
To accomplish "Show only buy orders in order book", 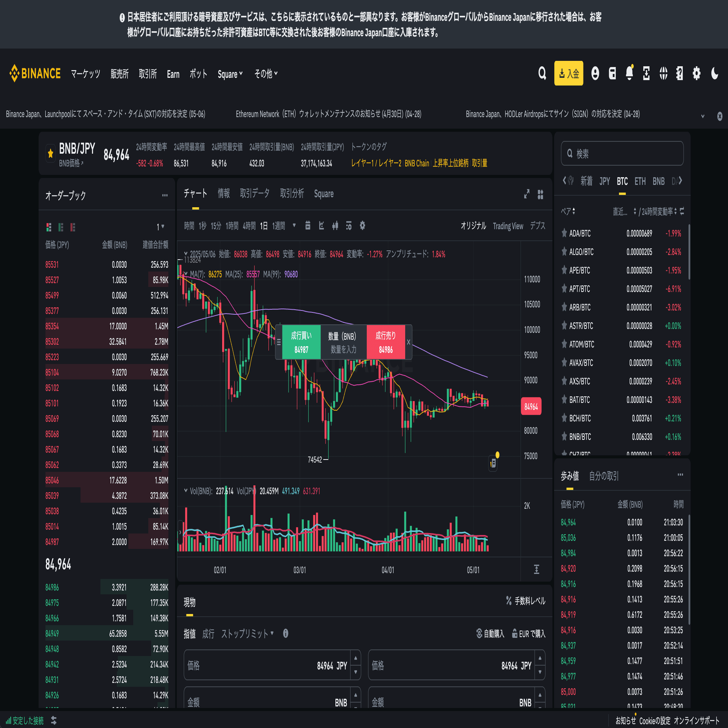I will coord(61,227).
